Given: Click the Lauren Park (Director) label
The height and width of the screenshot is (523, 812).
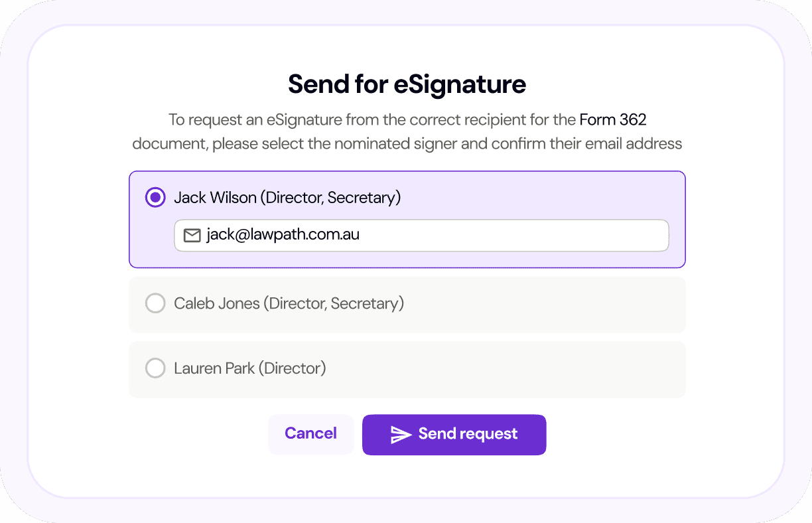Looking at the screenshot, I should point(249,368).
